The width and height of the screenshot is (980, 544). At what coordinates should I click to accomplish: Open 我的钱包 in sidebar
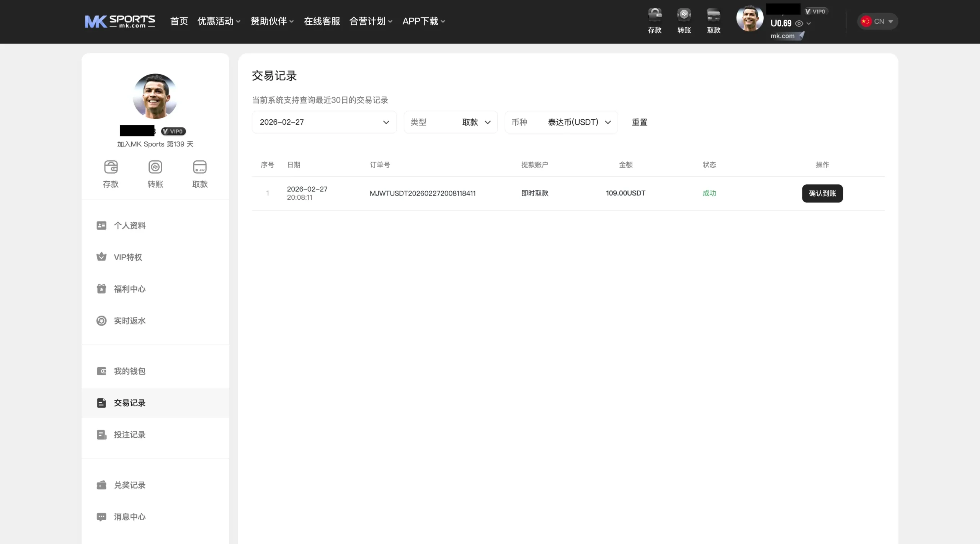tap(129, 371)
